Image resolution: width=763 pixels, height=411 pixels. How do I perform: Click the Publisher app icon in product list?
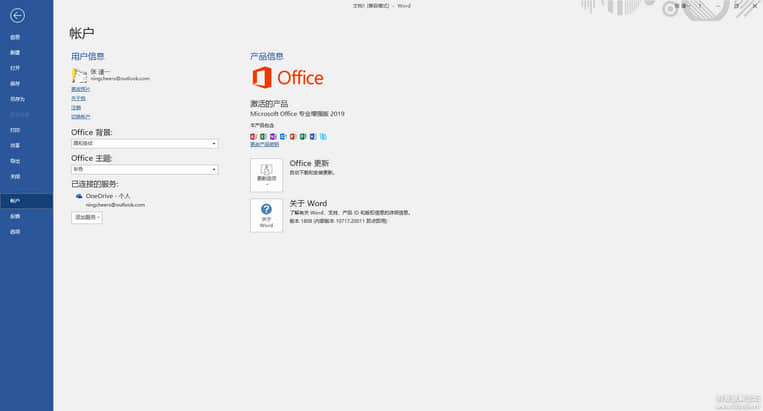pos(303,137)
